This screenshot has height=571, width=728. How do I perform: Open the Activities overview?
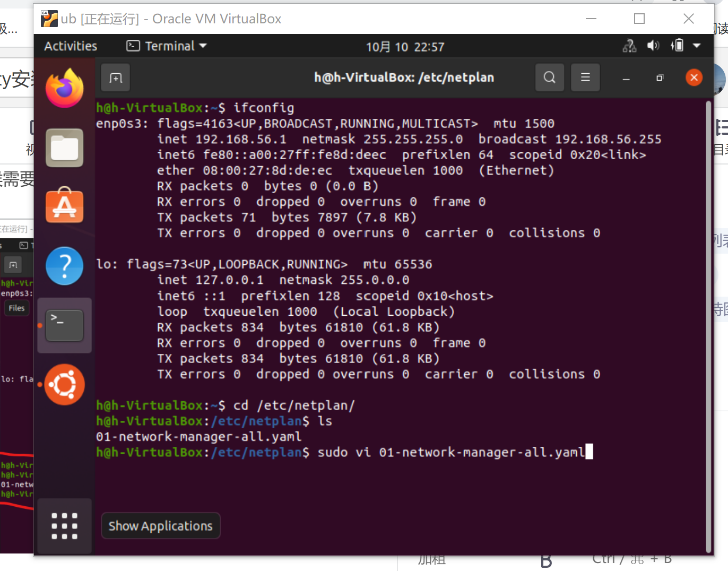71,46
